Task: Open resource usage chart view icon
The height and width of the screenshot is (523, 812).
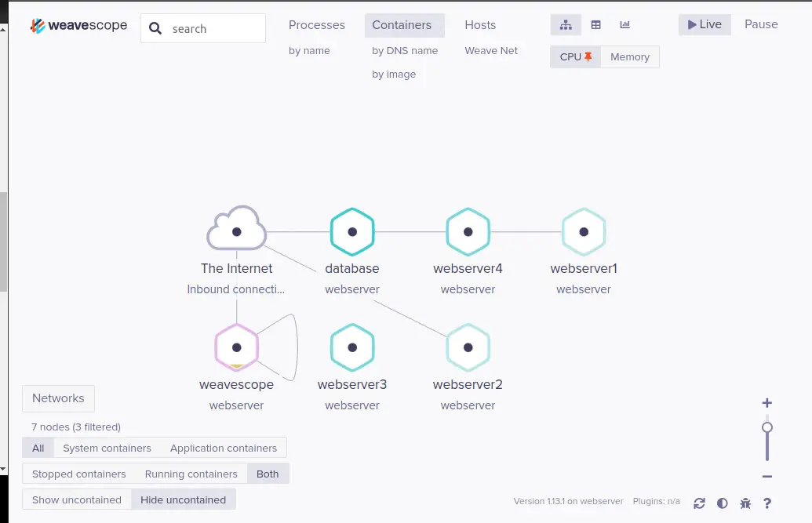Action: coord(624,25)
